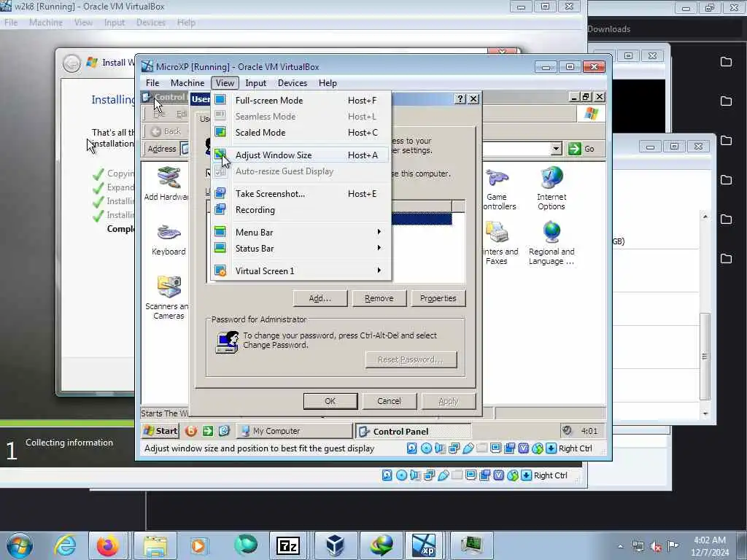Click the hard disk indicator in MicroXP status bar
The height and width of the screenshot is (560, 747).
click(x=412, y=448)
